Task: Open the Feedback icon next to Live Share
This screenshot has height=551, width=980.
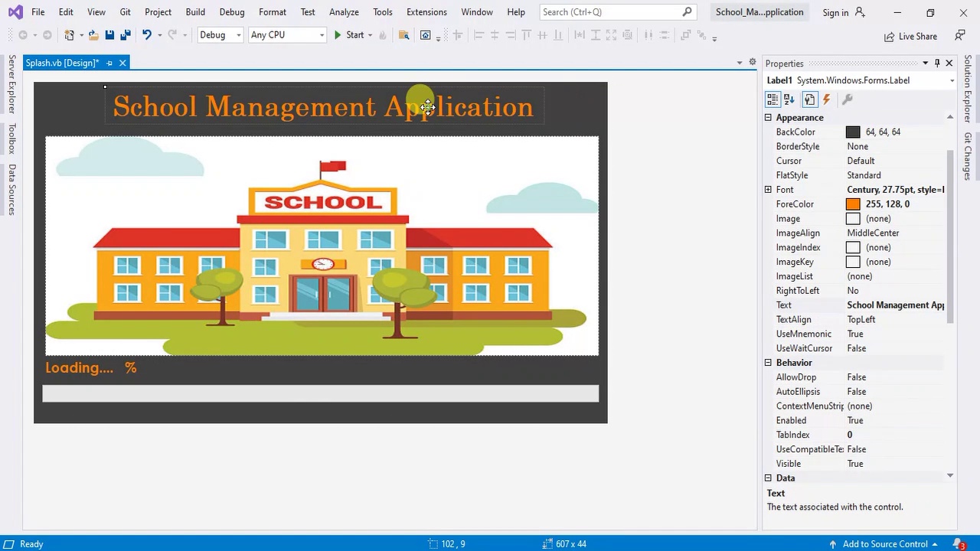Action: coord(959,36)
